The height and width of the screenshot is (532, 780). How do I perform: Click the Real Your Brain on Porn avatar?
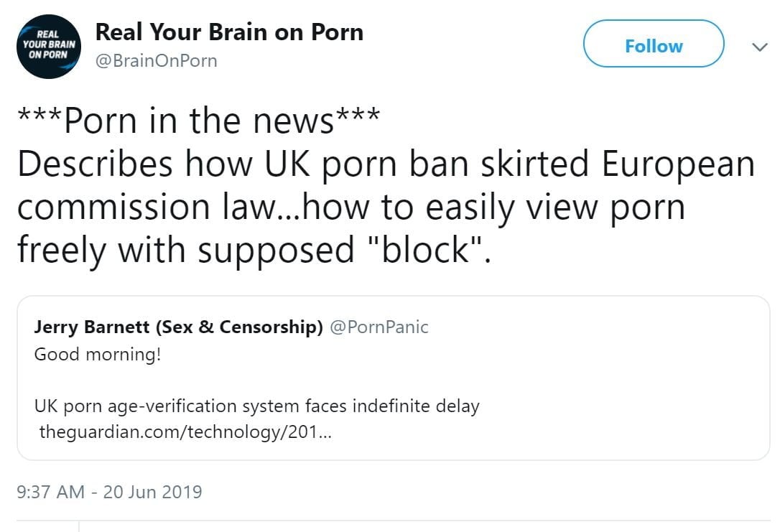click(47, 46)
